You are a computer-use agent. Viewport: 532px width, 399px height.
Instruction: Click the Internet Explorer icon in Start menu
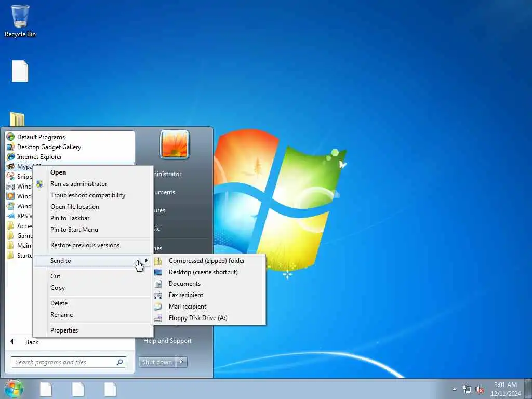[x=10, y=157]
